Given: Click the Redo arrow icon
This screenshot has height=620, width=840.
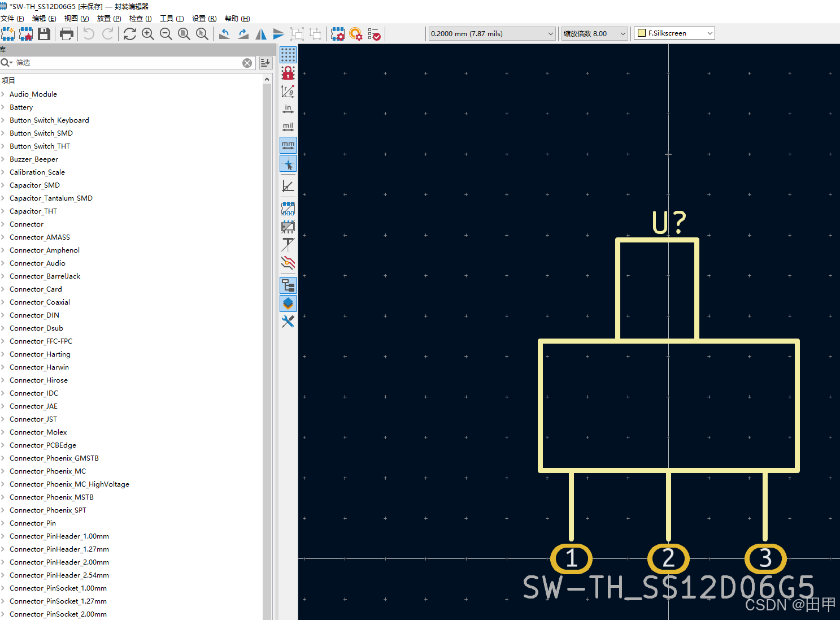Looking at the screenshot, I should tap(107, 34).
